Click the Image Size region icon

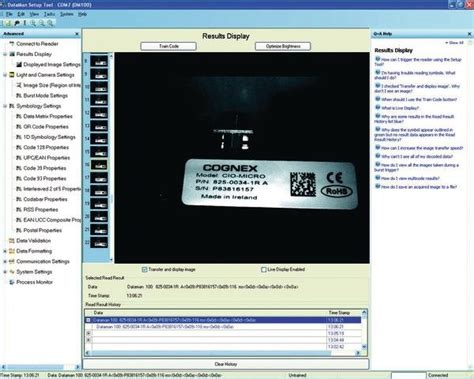coord(19,85)
